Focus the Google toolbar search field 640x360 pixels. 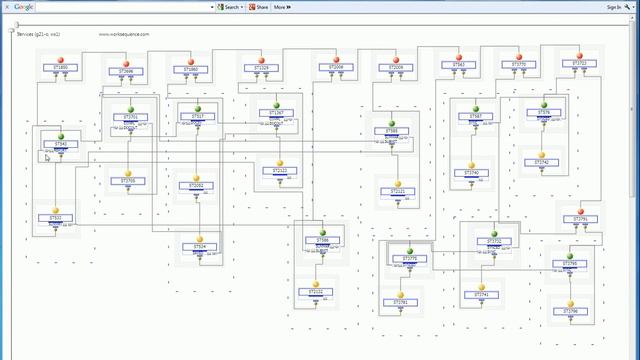122,7
